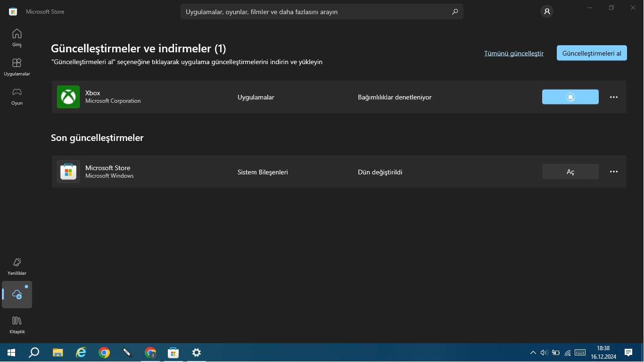The width and height of the screenshot is (644, 362).
Task: Open the volume control in tray
Action: point(544,353)
